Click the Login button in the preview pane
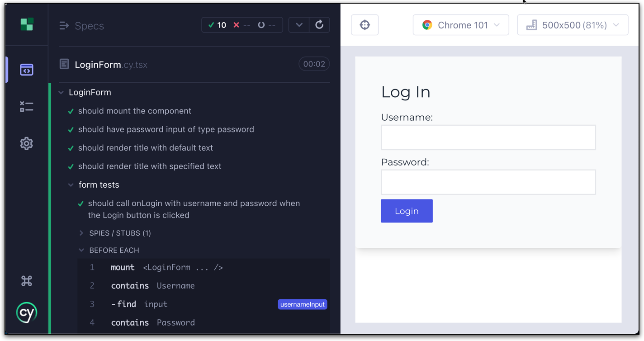This screenshot has width=644, height=341. pyautogui.click(x=406, y=211)
